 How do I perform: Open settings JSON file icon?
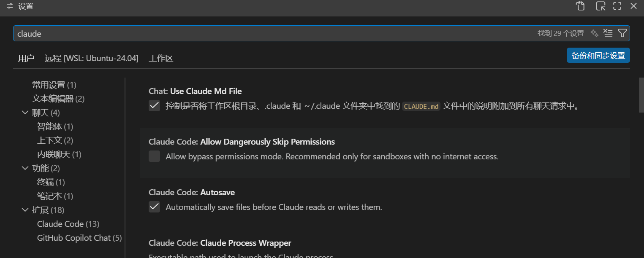(581, 6)
